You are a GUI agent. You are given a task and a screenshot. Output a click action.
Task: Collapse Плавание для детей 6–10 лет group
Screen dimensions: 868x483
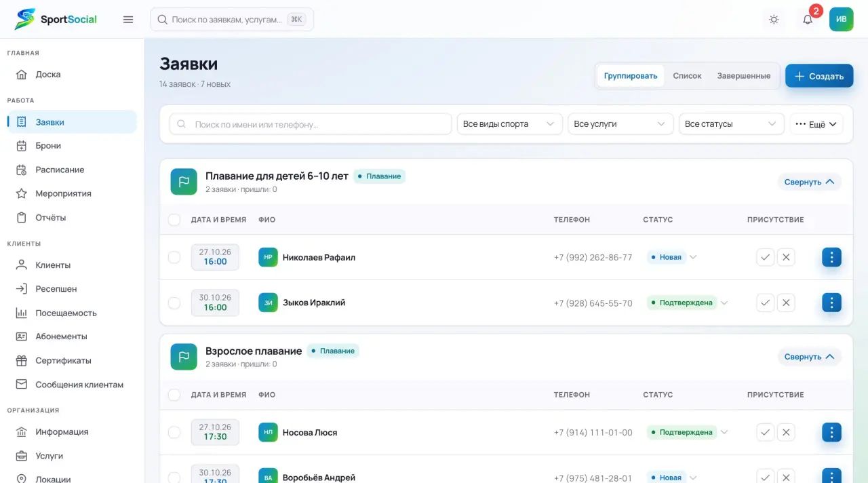coord(809,182)
